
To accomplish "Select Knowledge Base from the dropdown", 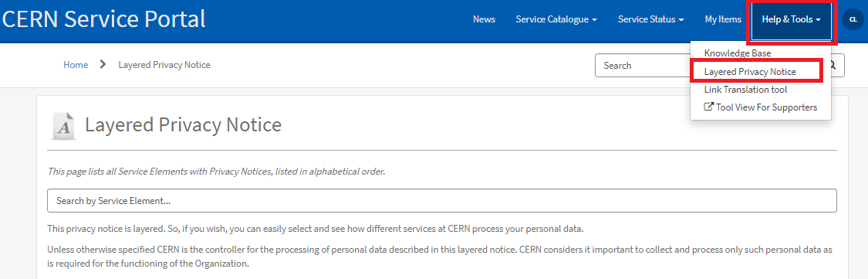I will (x=738, y=53).
